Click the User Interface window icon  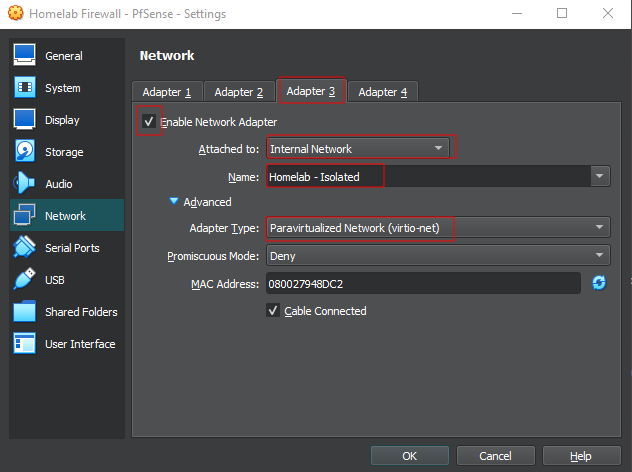coord(24,343)
